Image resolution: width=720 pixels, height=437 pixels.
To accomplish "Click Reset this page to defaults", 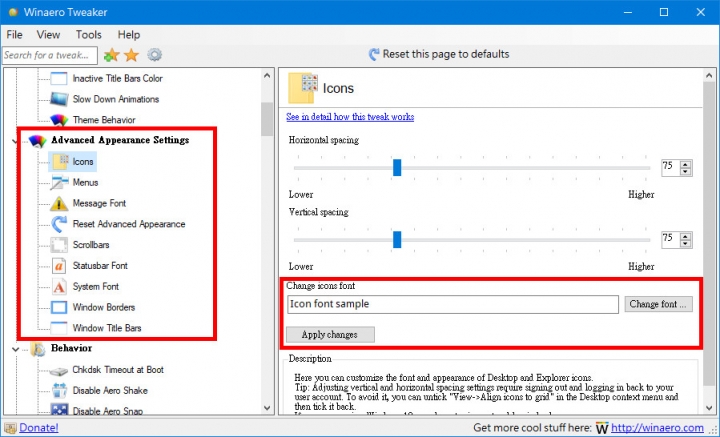I will tap(445, 54).
